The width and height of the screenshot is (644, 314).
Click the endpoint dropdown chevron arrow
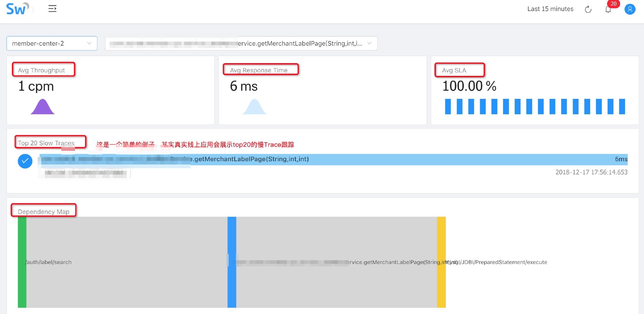pos(369,43)
